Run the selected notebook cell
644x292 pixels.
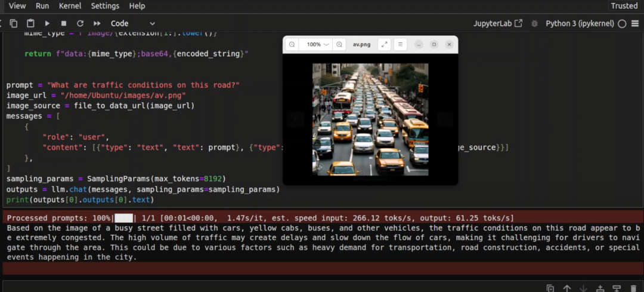click(47, 23)
